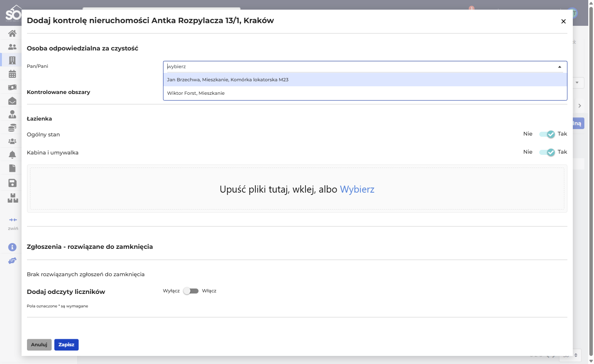Click the Wyłącz label

(x=171, y=291)
